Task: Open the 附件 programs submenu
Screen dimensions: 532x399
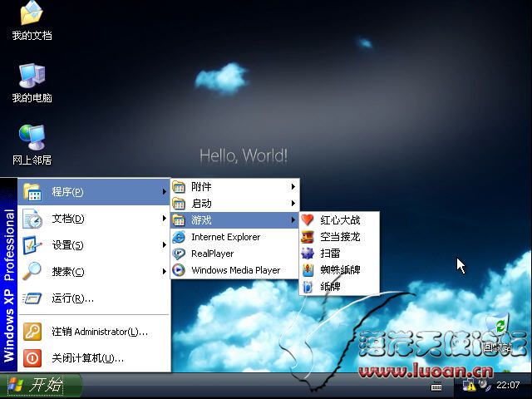Action: coord(234,186)
